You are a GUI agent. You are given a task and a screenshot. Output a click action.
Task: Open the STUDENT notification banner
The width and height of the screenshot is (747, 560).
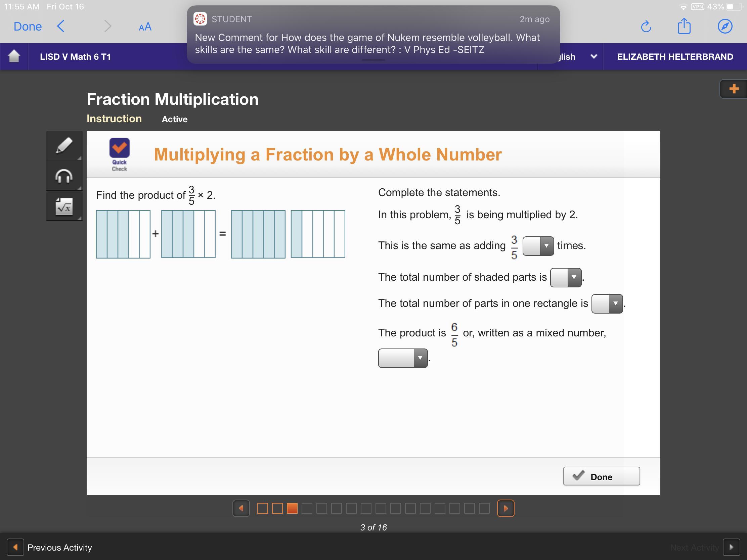(373, 35)
